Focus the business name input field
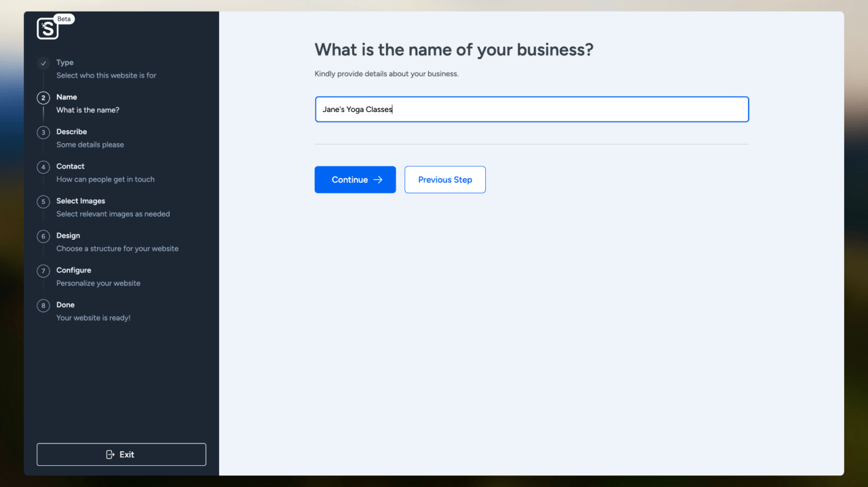Image resolution: width=868 pixels, height=487 pixels. [531, 109]
